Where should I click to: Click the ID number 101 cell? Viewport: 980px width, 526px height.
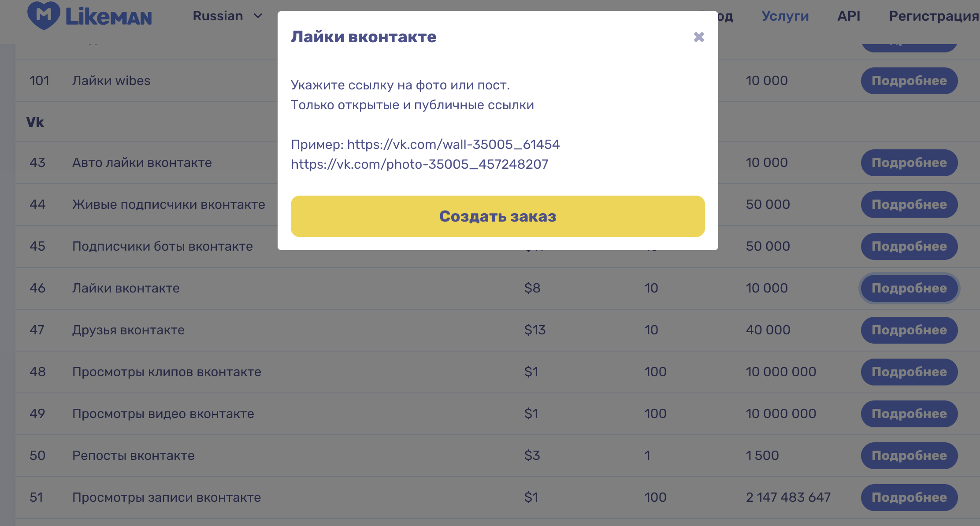click(x=39, y=81)
